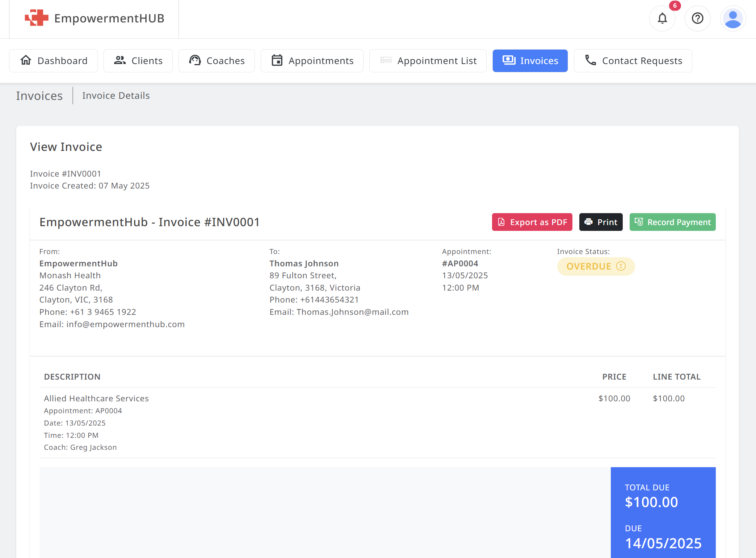Image resolution: width=756 pixels, height=558 pixels.
Task: Click the headset icon on Coaches tab
Action: [x=194, y=60]
